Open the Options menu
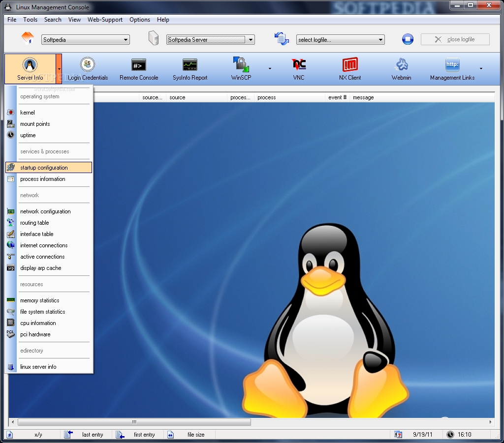The image size is (504, 443). 140,20
